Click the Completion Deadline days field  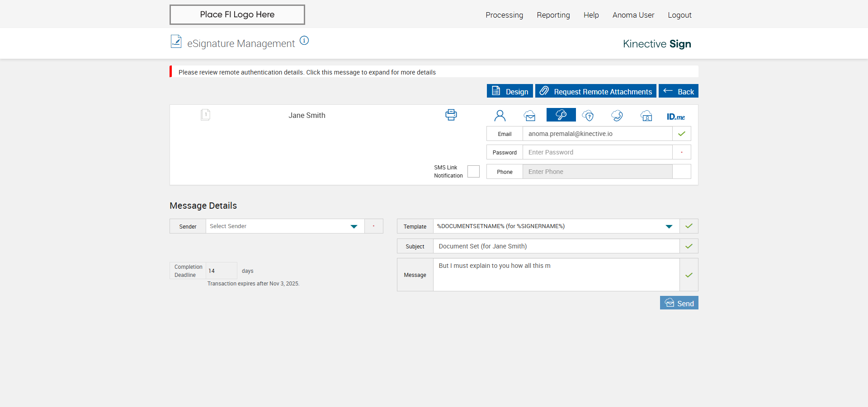[221, 271]
